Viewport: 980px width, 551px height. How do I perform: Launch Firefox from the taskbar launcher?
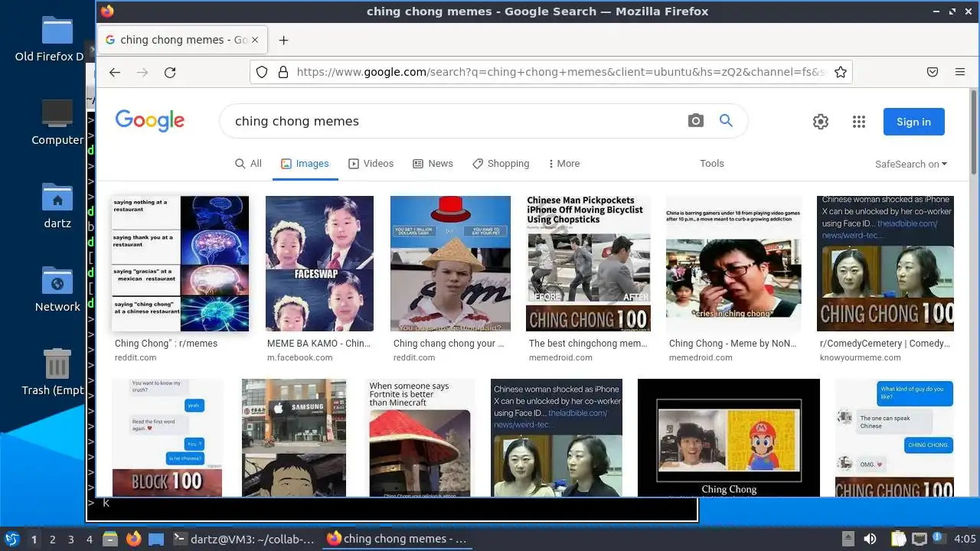click(x=133, y=539)
